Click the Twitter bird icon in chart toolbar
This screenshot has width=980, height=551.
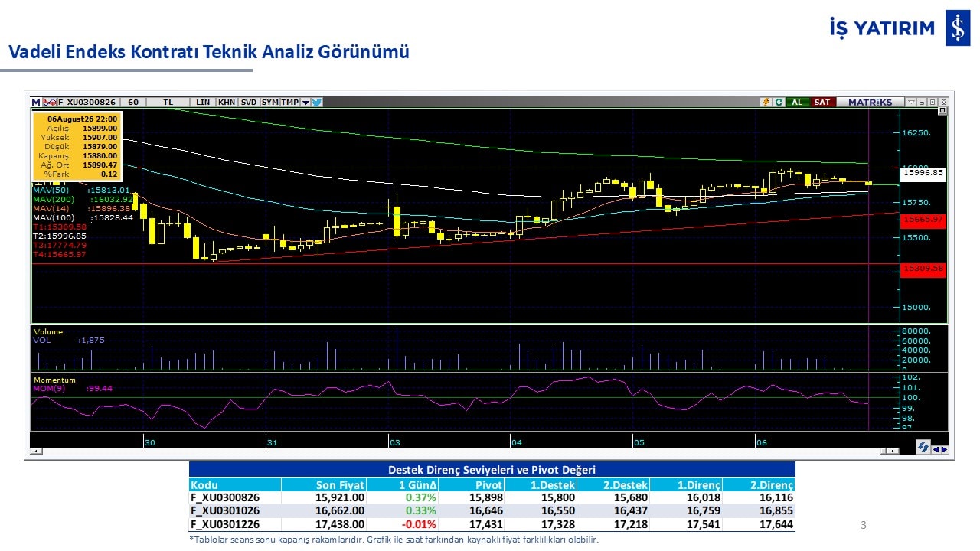317,102
